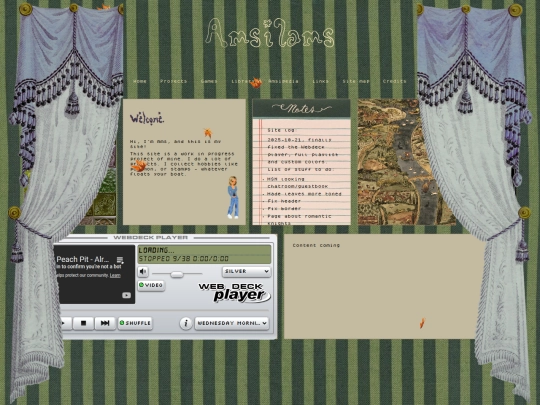Open the Links page
This screenshot has height=405, width=540.
click(x=320, y=81)
